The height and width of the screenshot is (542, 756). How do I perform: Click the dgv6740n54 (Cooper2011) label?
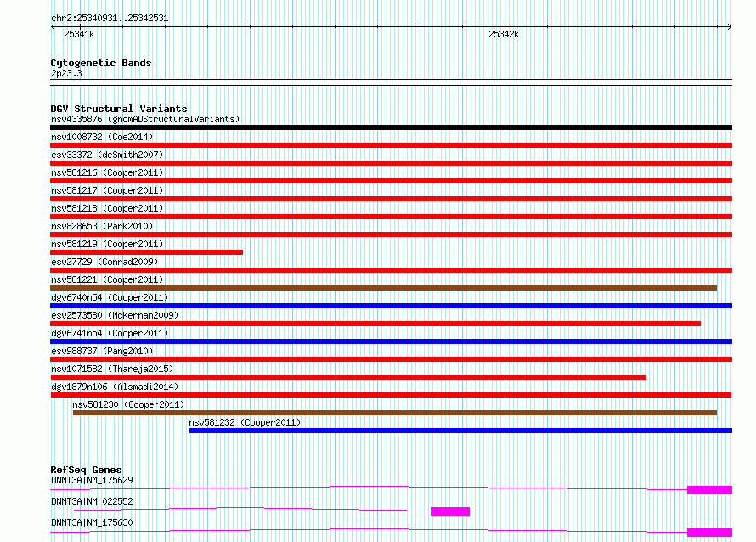click(110, 297)
